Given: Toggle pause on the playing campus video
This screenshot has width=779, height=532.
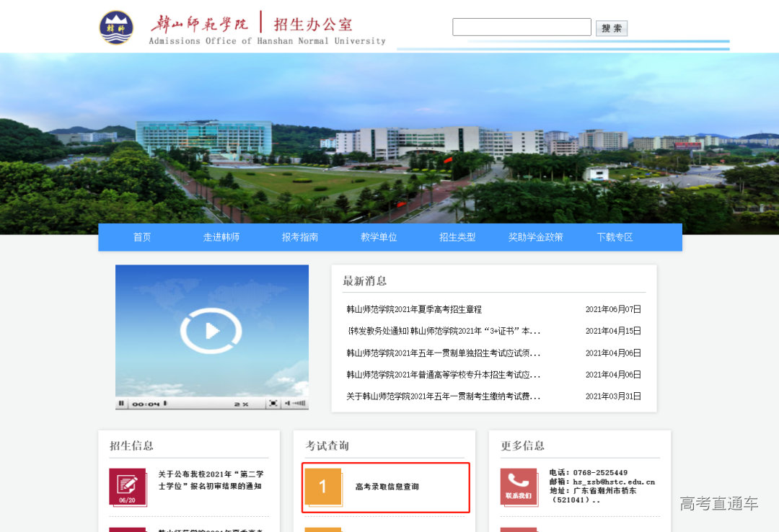Looking at the screenshot, I should pos(121,404).
